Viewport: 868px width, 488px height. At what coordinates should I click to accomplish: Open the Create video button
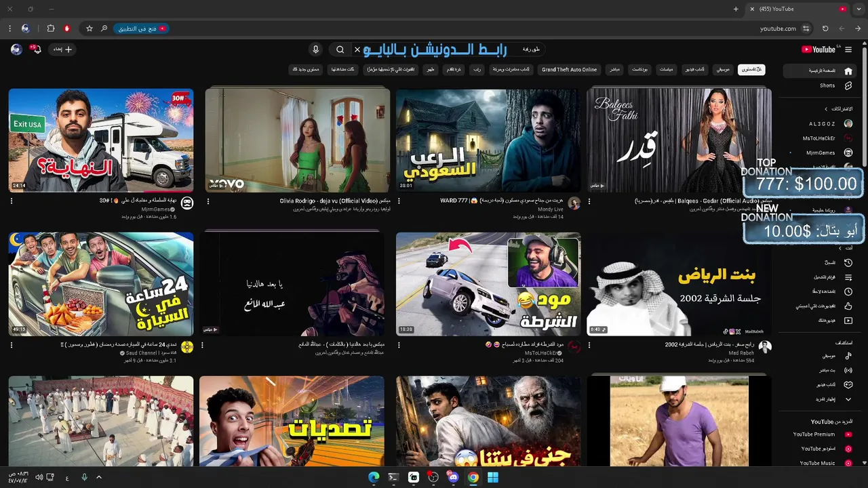(61, 49)
